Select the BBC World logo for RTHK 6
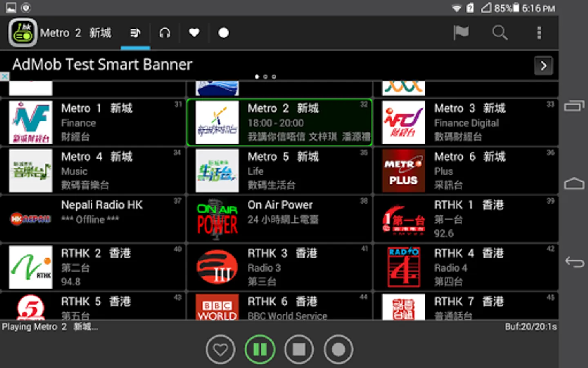Viewport: 588px width, 368px height. click(x=217, y=307)
